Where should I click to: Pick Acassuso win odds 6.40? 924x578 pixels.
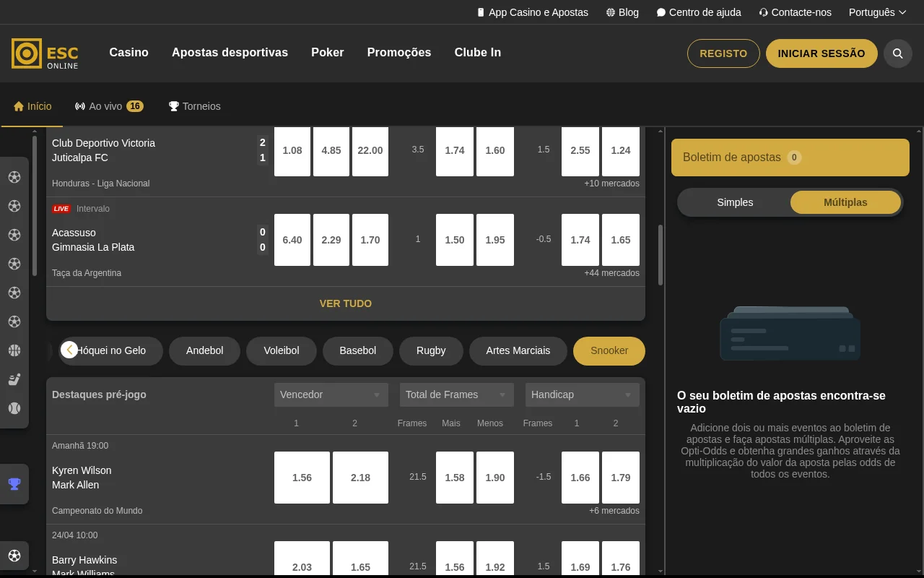click(x=292, y=240)
